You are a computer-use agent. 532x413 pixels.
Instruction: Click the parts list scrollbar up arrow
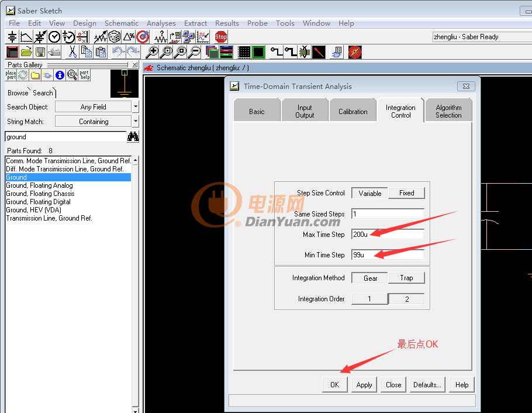pos(136,160)
